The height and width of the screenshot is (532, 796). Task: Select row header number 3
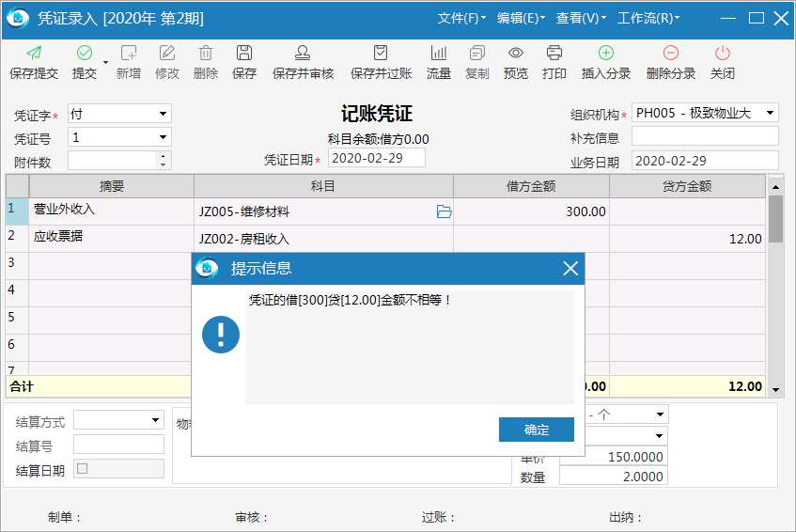pos(17,266)
